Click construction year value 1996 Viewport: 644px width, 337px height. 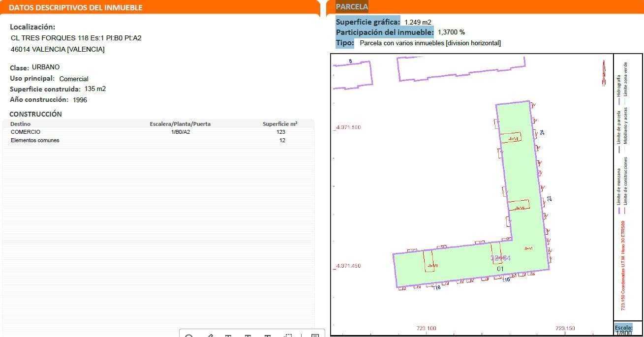coord(80,100)
